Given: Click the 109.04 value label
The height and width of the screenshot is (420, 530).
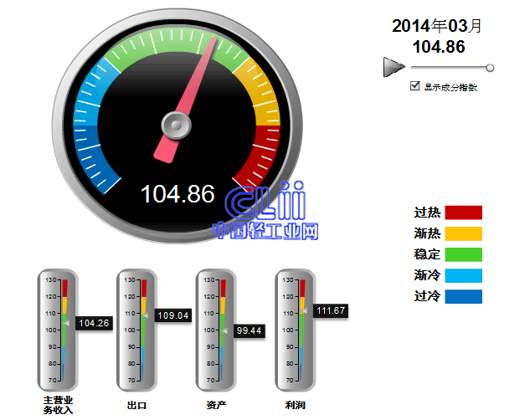Looking at the screenshot, I should click(172, 315).
